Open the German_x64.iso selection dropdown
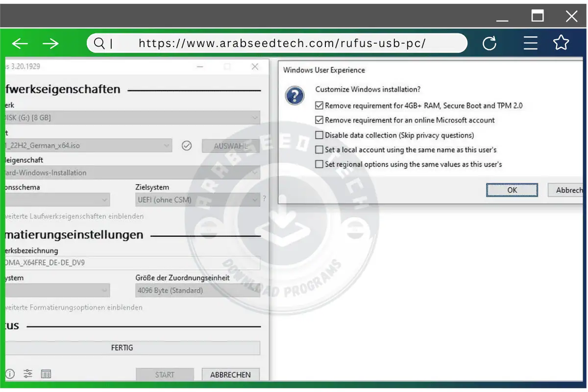The height and width of the screenshot is (392, 588). coord(88,146)
